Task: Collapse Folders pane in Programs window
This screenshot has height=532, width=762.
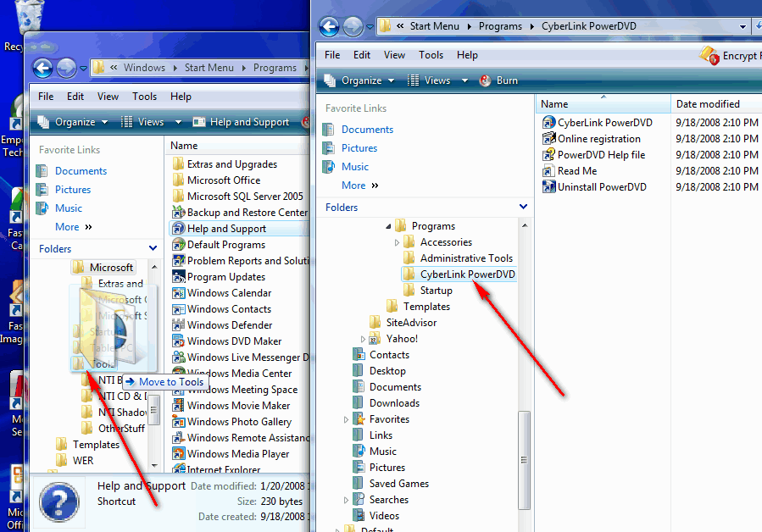Action: coord(153,248)
